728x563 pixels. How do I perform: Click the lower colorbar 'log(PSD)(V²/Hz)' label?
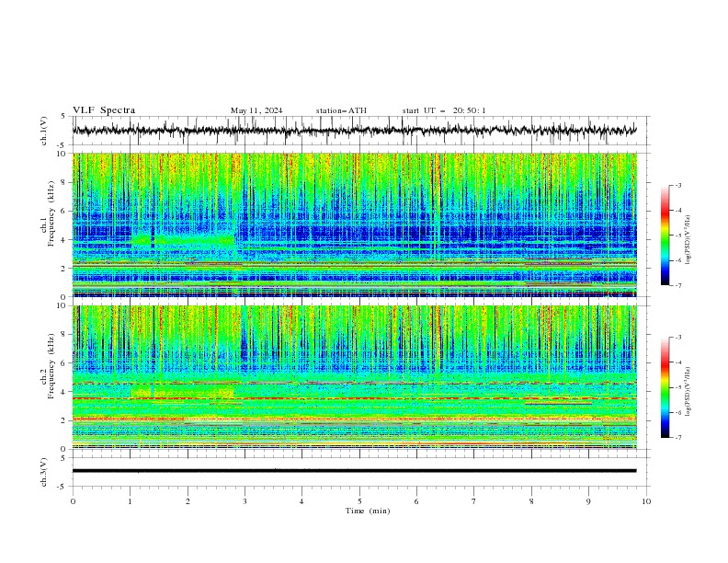pos(688,391)
